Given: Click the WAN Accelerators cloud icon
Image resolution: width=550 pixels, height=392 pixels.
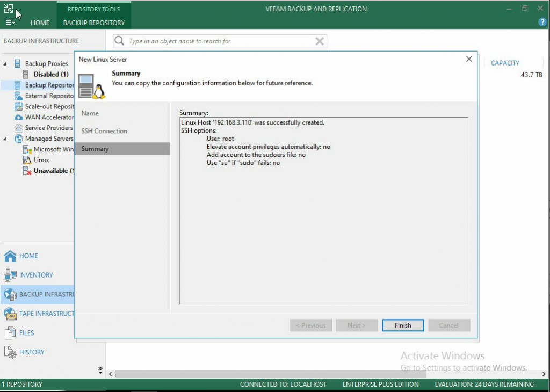Looking at the screenshot, I should pos(18,117).
